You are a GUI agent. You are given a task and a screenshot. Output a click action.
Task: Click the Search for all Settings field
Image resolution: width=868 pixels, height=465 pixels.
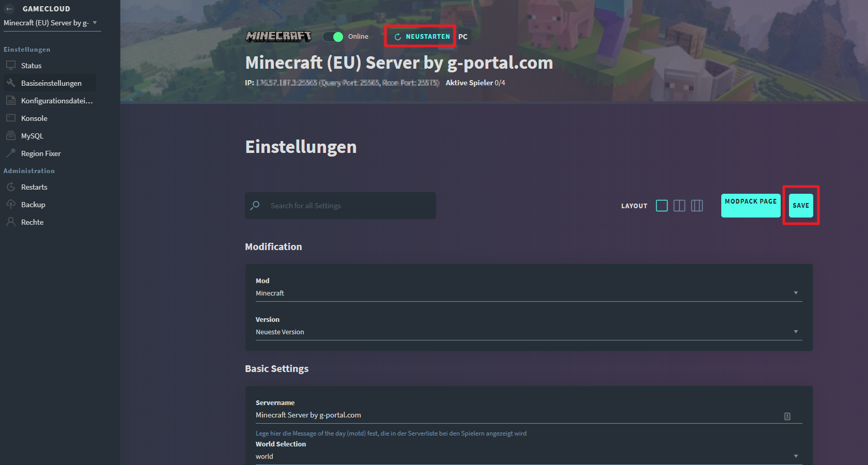[340, 205]
